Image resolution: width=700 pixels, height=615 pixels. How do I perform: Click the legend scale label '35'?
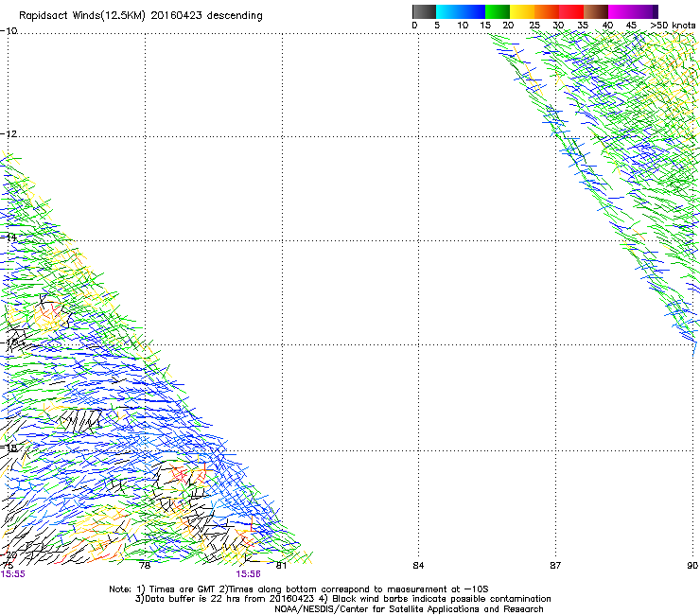[x=583, y=25]
